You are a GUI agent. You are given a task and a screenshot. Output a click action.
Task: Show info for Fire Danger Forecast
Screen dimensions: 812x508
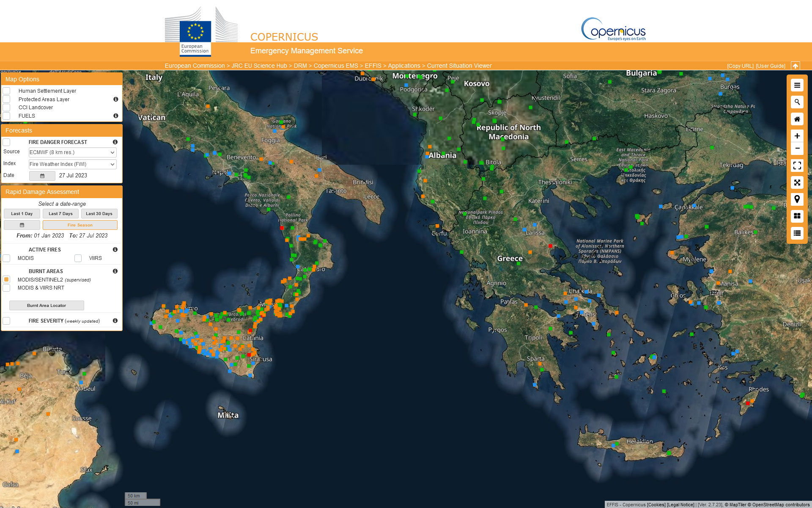(x=115, y=142)
